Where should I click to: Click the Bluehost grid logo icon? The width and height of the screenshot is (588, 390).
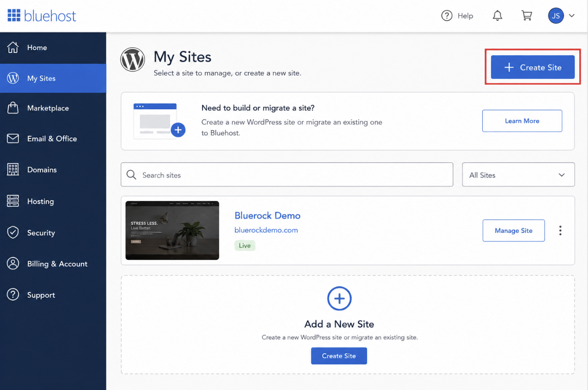(x=14, y=16)
